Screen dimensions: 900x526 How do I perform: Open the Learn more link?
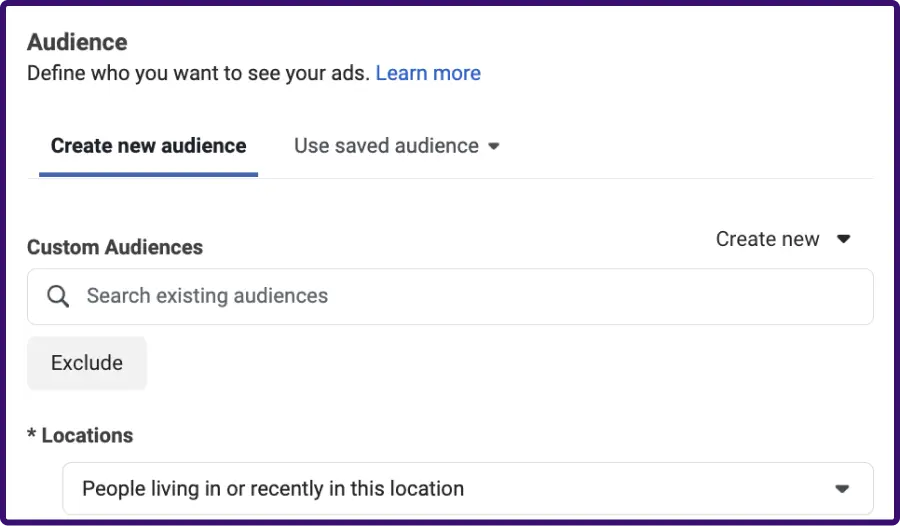point(428,73)
